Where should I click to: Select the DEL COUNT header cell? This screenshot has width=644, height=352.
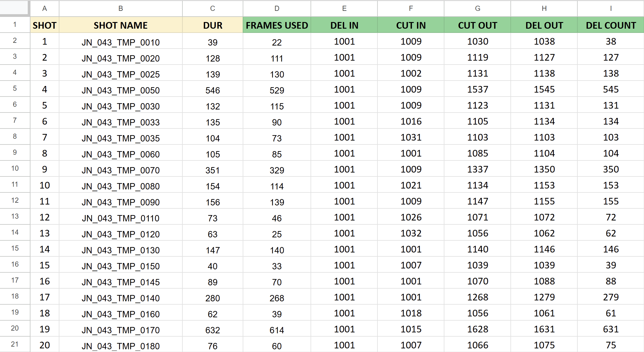coord(611,25)
